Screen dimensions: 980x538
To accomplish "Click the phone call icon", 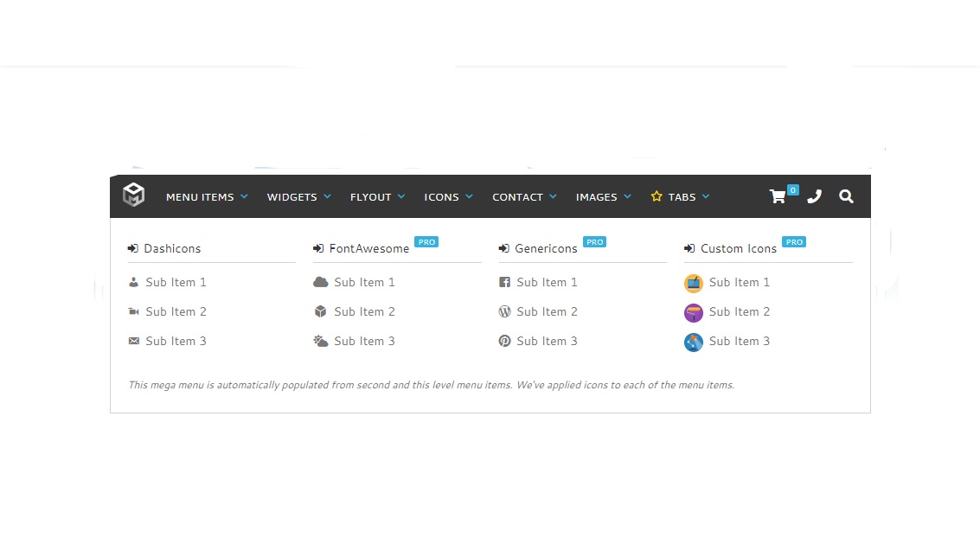I will (x=814, y=197).
